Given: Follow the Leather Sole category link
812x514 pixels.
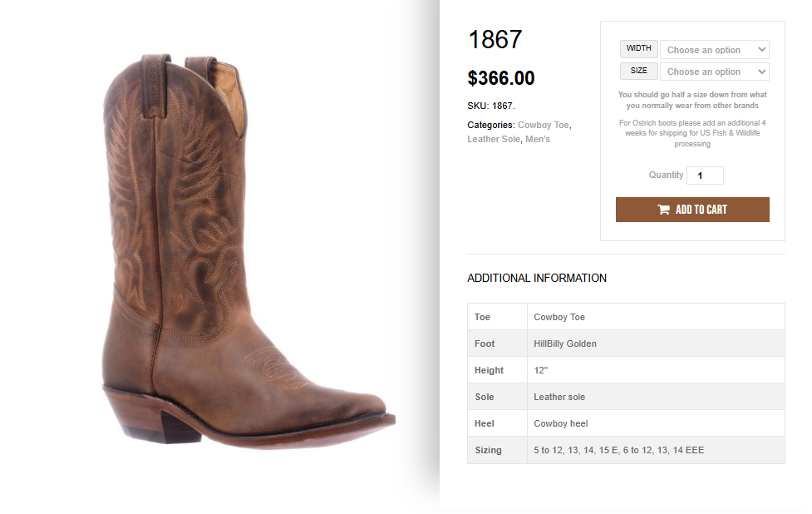Looking at the screenshot, I should pyautogui.click(x=494, y=139).
